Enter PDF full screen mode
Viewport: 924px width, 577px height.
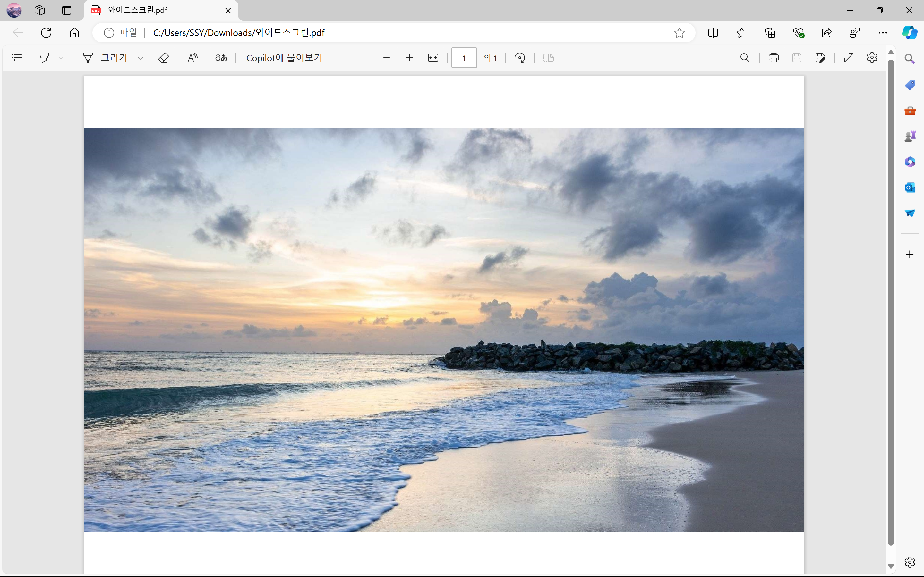click(849, 58)
